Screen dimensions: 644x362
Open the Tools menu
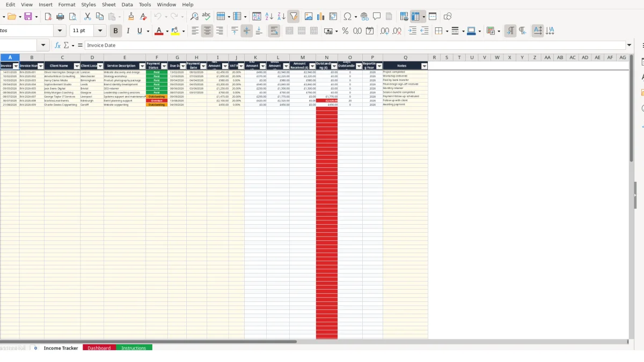145,4
